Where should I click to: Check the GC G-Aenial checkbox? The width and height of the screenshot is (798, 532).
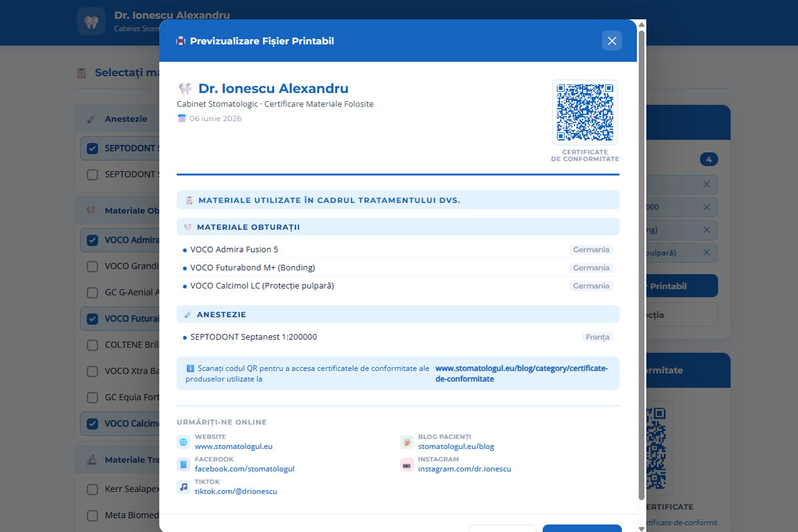[92, 292]
